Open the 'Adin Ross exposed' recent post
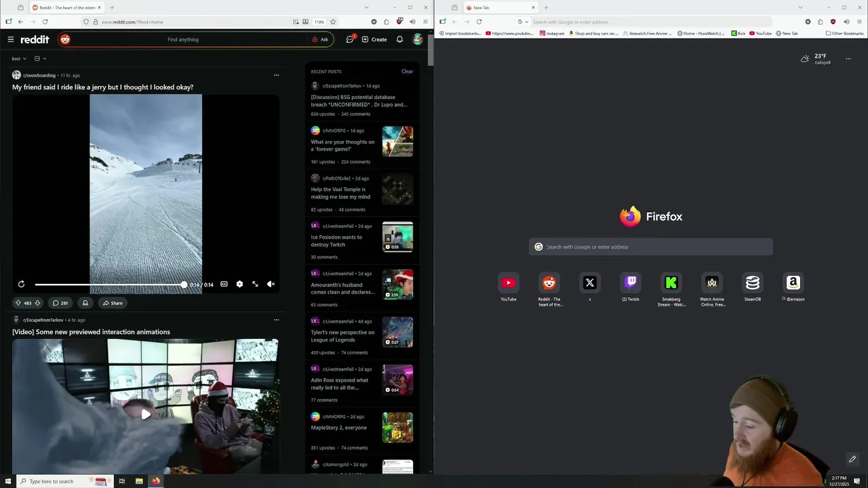This screenshot has height=488, width=868. point(340,384)
